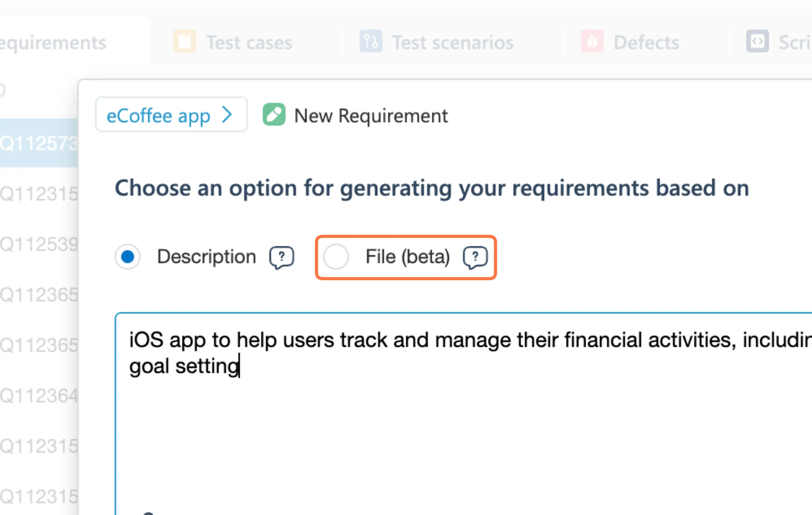This screenshot has height=515, width=812.
Task: Click the Description label text
Action: pos(206,257)
